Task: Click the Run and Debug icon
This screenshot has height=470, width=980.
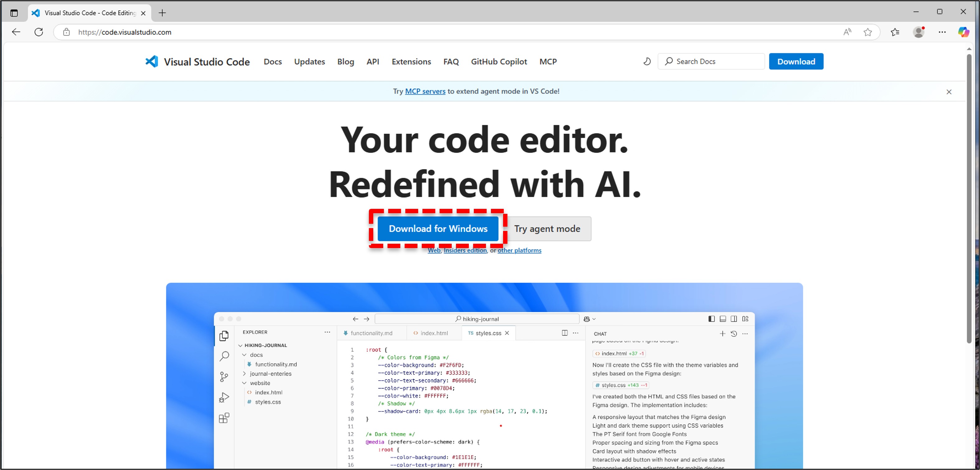Action: click(224, 397)
